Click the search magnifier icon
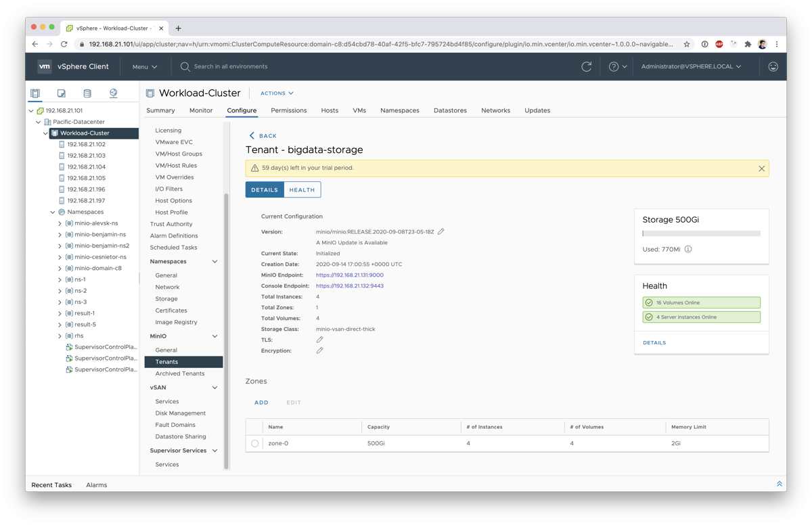The height and width of the screenshot is (525, 812). coord(185,66)
